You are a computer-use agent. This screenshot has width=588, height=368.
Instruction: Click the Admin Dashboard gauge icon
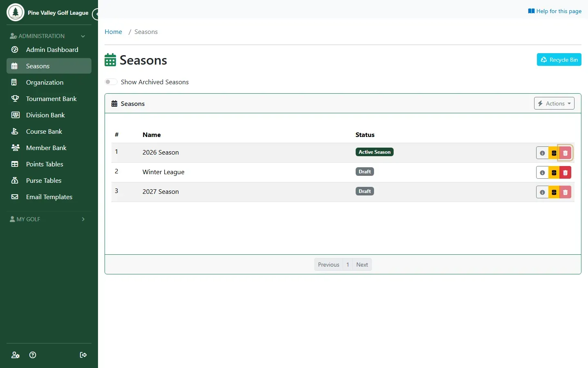pyautogui.click(x=15, y=49)
